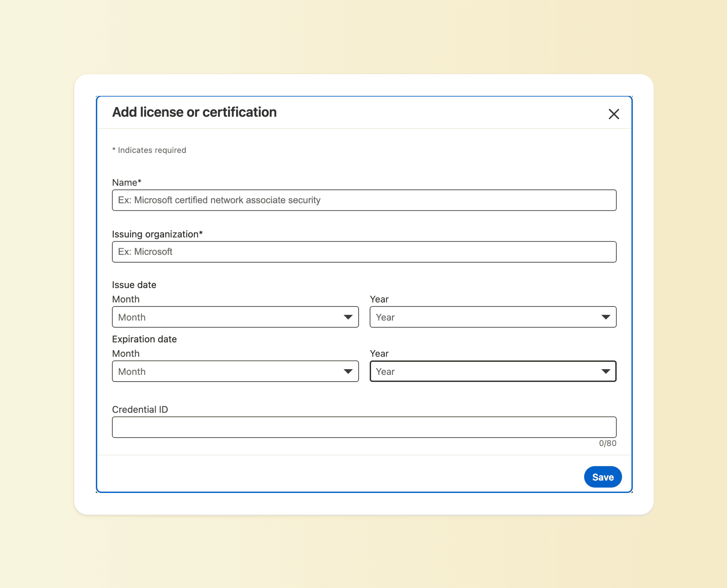Click the arrow icon in Issue date Month
Viewport: 727px width, 588px height.
pyautogui.click(x=348, y=317)
